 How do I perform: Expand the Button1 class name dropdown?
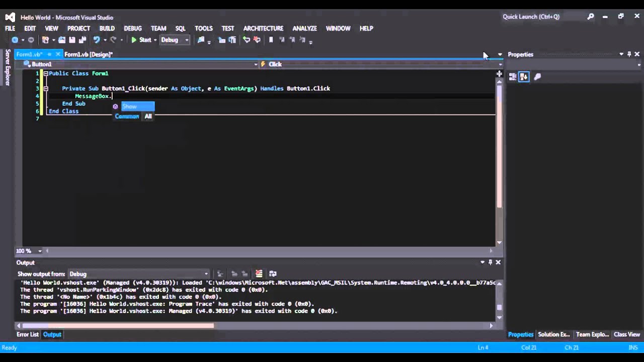coord(256,64)
